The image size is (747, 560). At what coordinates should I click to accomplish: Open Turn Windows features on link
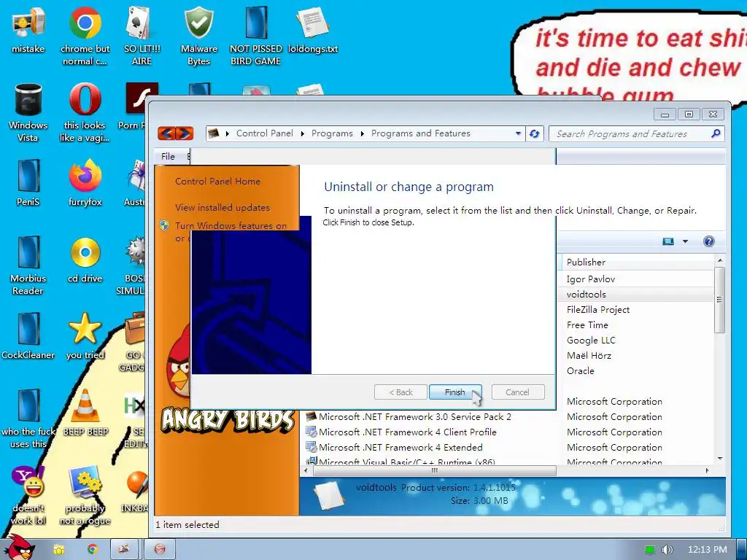[231, 226]
